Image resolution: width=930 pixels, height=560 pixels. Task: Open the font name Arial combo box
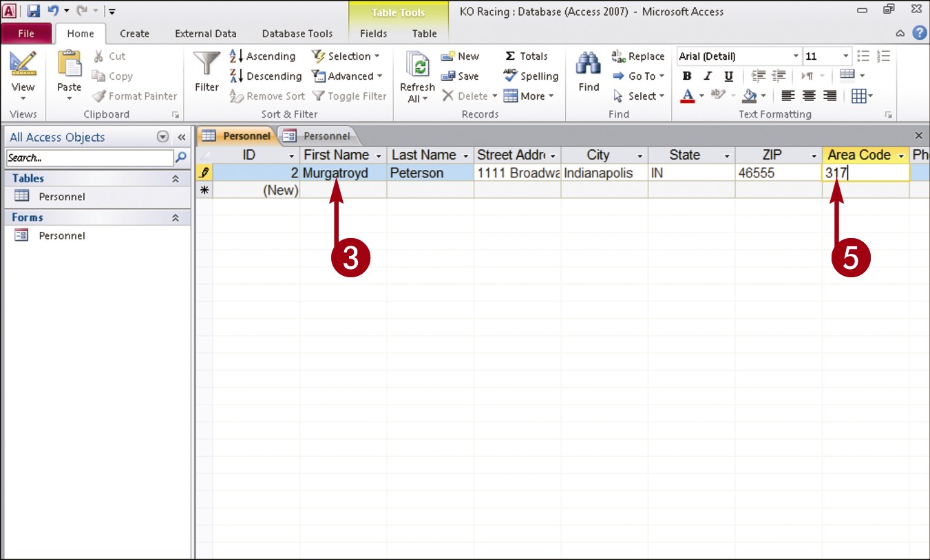pos(796,56)
